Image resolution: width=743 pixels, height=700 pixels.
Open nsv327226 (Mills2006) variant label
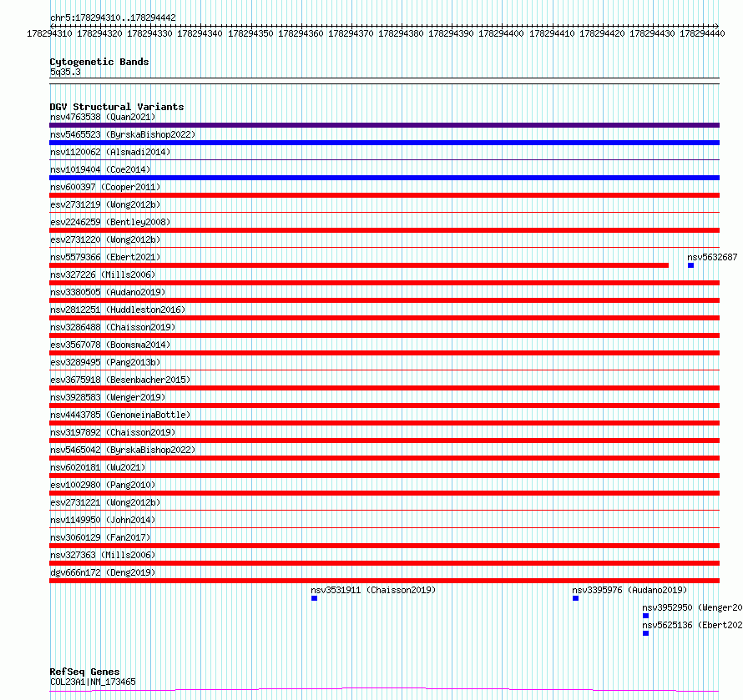coord(103,274)
